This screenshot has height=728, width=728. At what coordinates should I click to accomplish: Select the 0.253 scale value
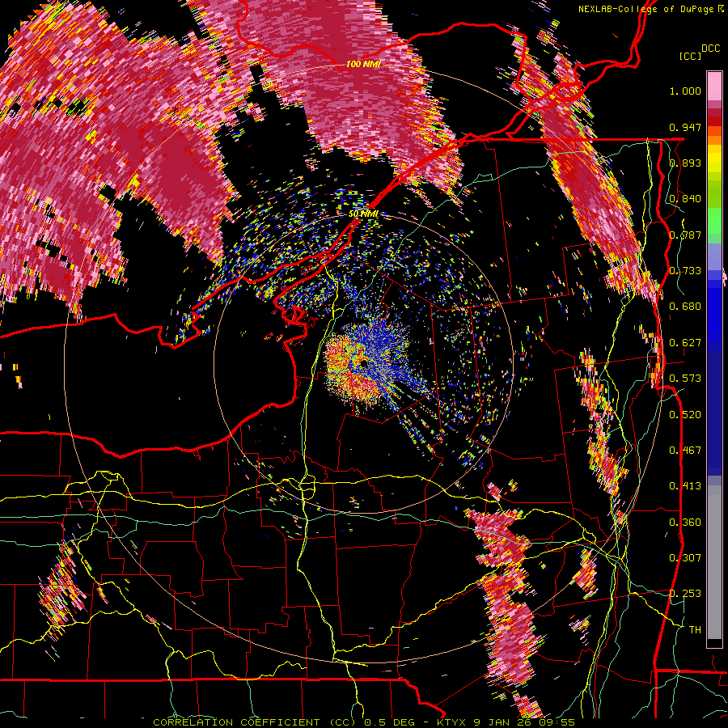[x=685, y=594]
